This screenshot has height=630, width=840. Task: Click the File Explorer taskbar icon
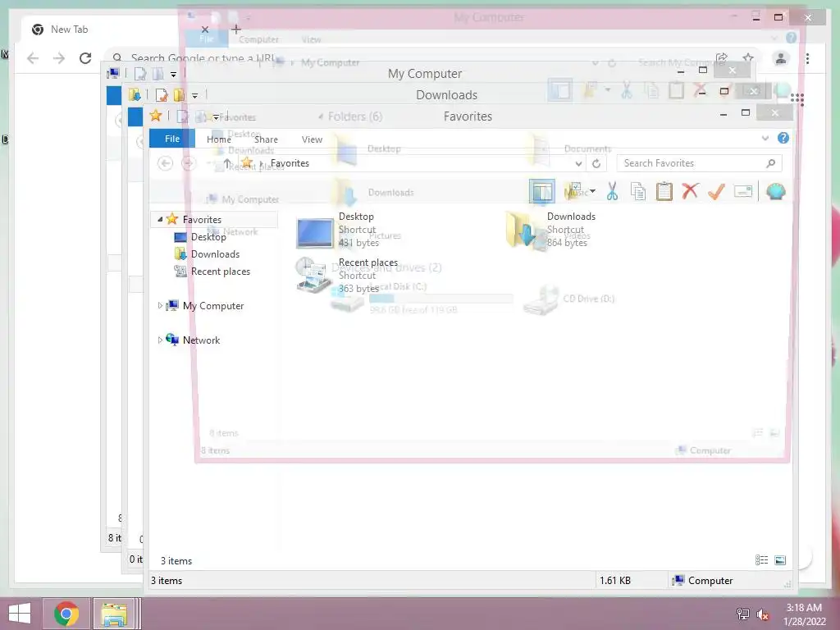[x=114, y=614]
